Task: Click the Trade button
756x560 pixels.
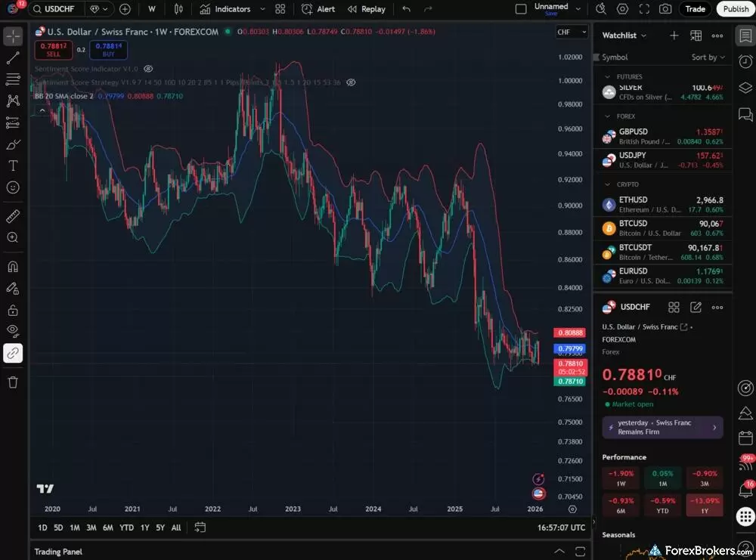Action: pyautogui.click(x=696, y=9)
